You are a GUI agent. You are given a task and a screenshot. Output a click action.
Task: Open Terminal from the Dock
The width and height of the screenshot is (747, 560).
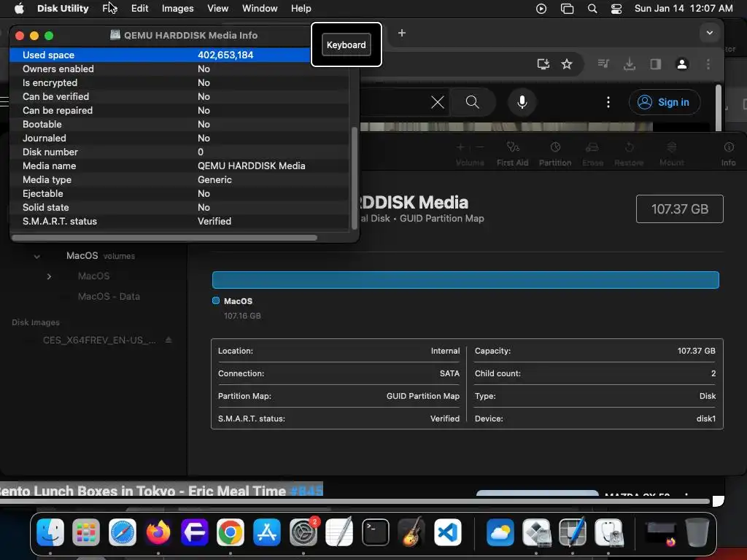pyautogui.click(x=376, y=532)
